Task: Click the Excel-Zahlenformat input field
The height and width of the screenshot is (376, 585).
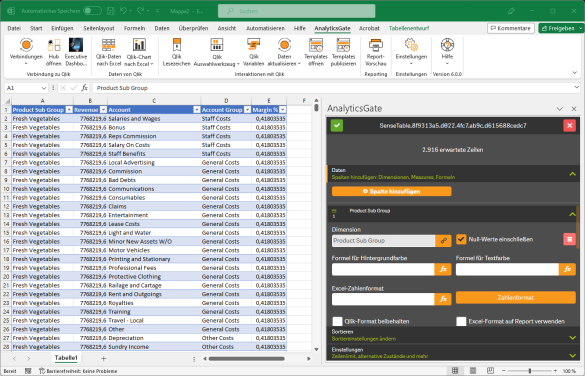Action: pos(383,299)
